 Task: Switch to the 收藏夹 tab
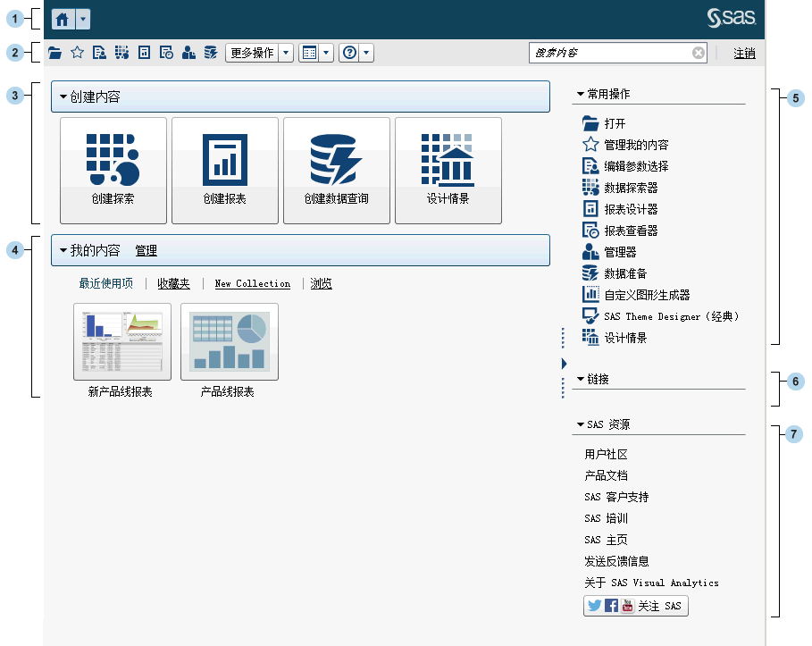click(x=173, y=284)
